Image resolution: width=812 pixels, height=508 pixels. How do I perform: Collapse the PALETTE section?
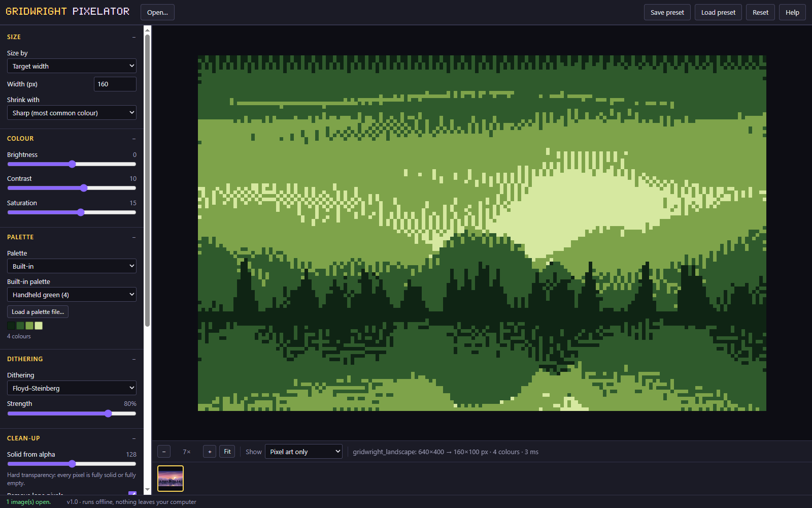click(x=134, y=237)
